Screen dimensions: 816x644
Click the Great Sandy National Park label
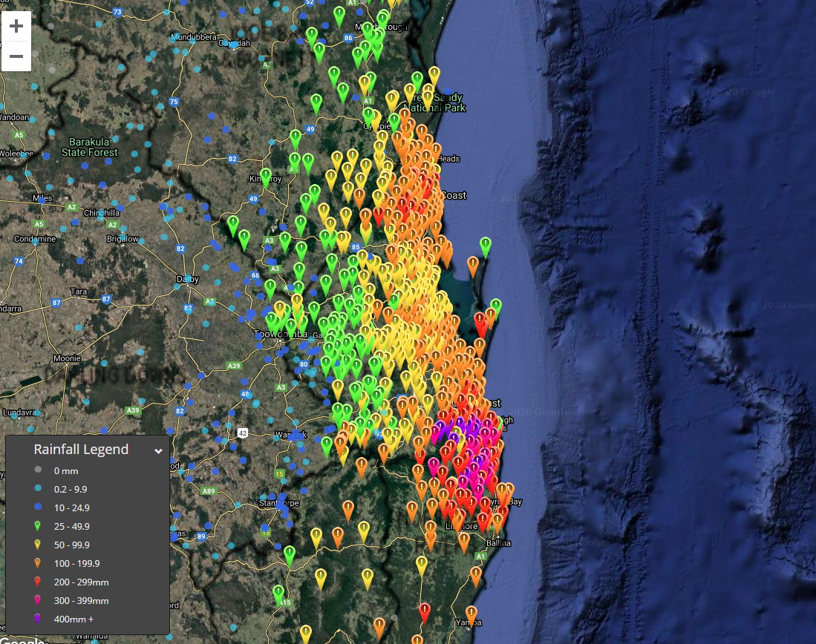tap(436, 102)
